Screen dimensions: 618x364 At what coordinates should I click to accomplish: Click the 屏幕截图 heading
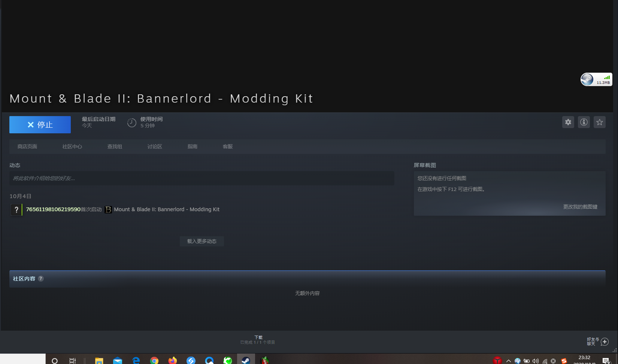(425, 165)
